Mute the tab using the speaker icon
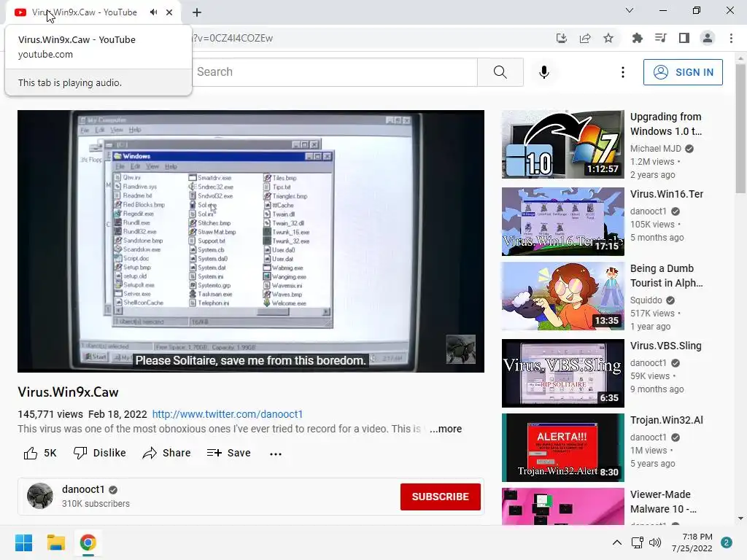The width and height of the screenshot is (747, 560). (x=153, y=12)
